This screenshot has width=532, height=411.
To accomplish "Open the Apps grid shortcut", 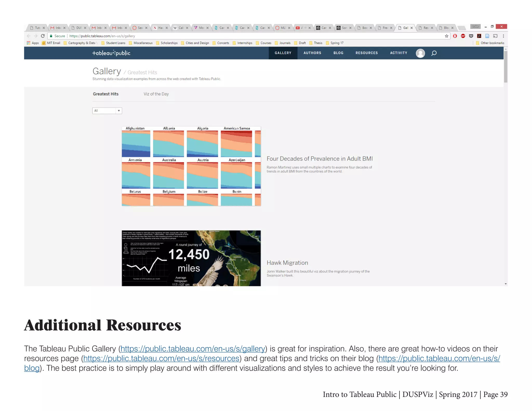I will (33, 43).
